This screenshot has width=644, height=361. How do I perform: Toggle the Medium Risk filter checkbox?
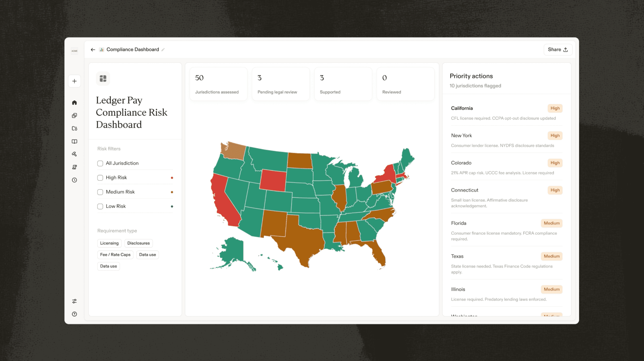pyautogui.click(x=100, y=192)
